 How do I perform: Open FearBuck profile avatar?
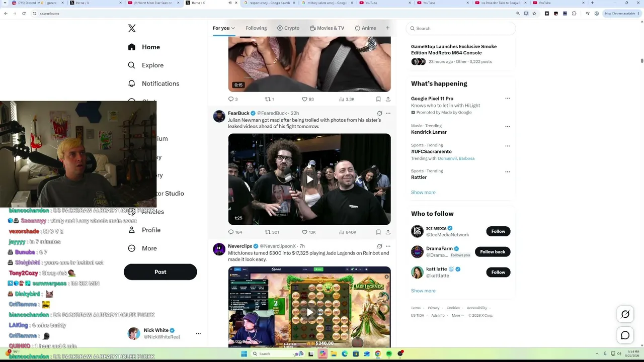219,116
